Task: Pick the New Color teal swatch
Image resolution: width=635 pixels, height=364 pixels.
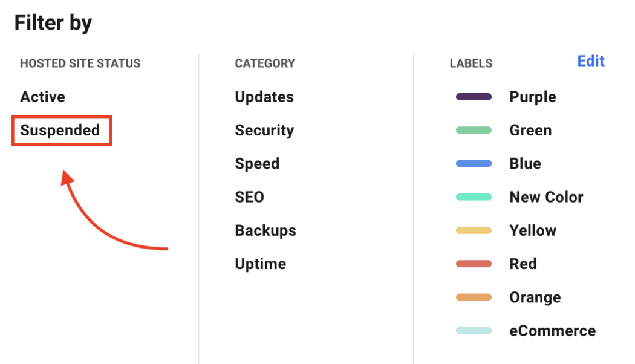Action: pos(474,197)
